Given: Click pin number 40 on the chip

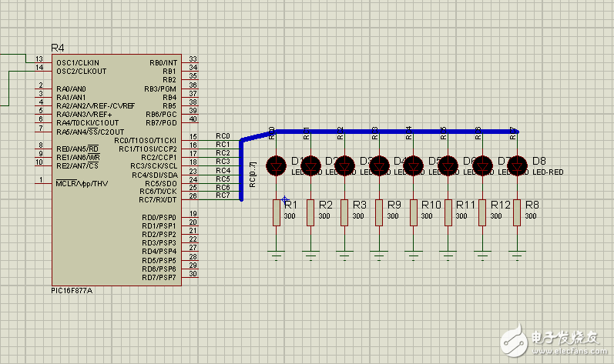Looking at the screenshot, I should [x=193, y=119].
